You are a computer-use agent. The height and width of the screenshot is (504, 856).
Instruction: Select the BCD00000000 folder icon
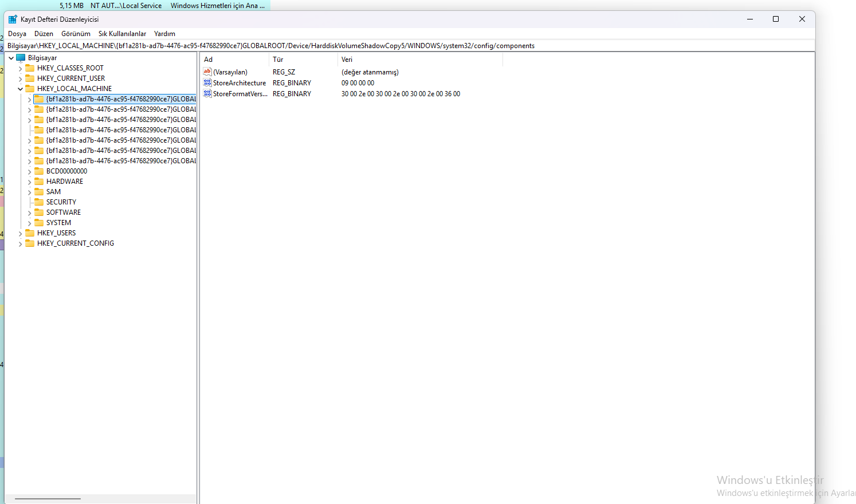click(39, 171)
